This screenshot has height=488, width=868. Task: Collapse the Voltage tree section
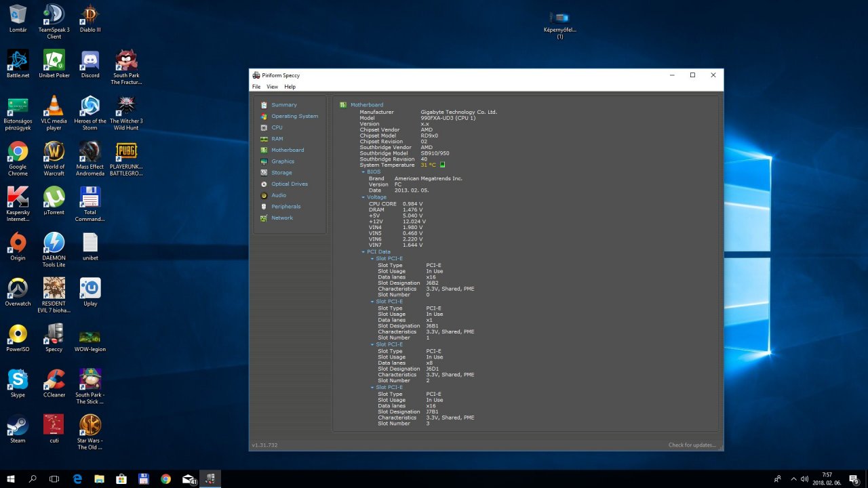tap(363, 197)
